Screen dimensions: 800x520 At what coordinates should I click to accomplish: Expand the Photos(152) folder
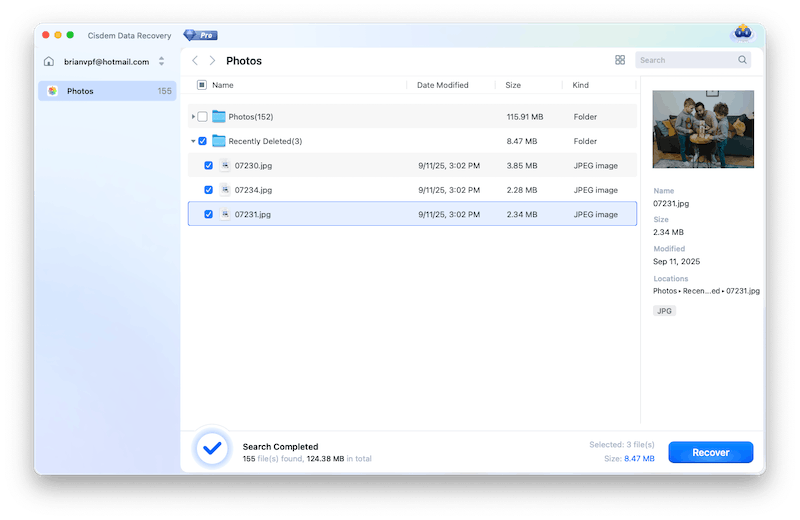tap(193, 117)
